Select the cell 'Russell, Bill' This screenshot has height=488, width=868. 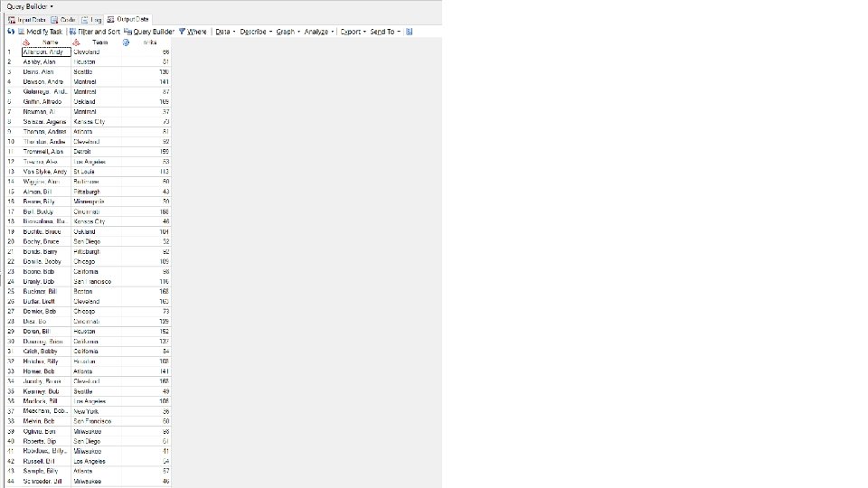click(46, 462)
